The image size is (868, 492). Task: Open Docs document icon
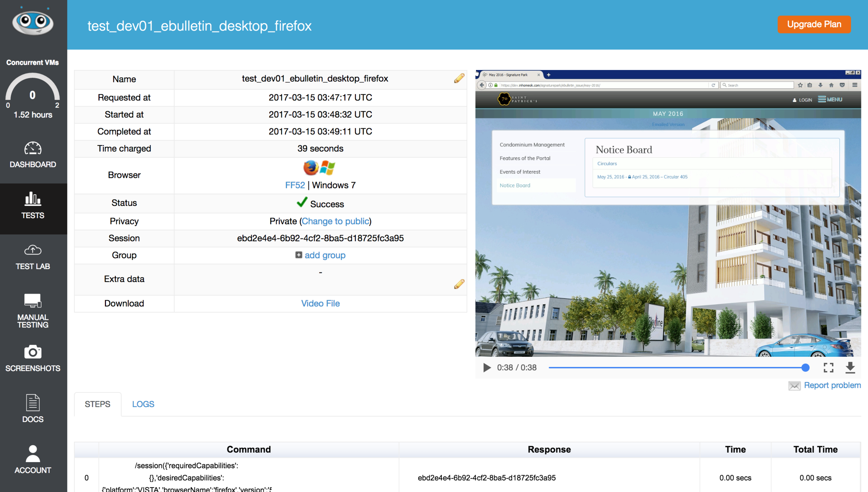(33, 403)
